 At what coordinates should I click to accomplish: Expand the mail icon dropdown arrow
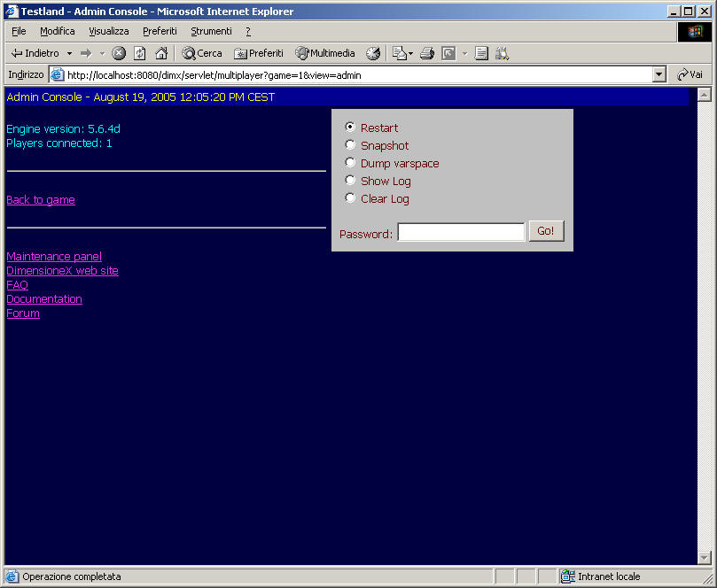410,53
